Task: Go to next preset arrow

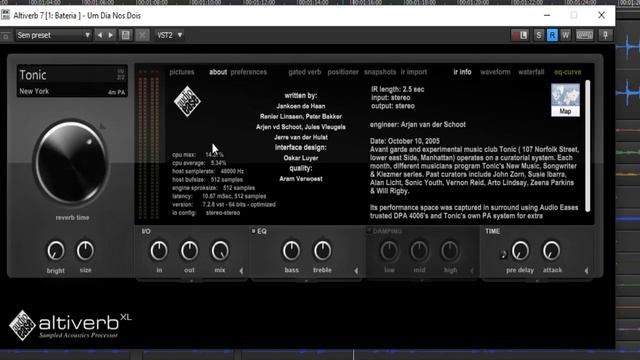Action: [x=111, y=36]
